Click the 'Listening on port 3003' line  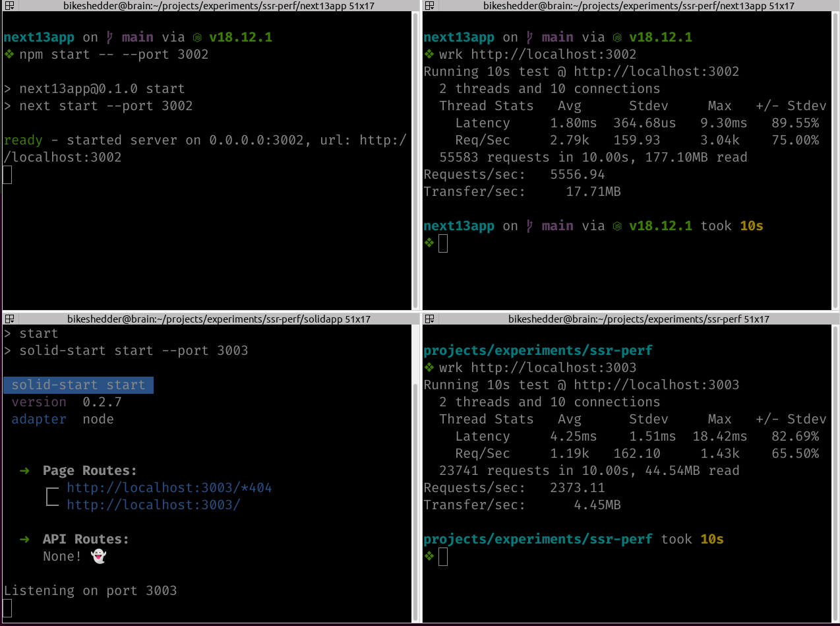coord(90,591)
